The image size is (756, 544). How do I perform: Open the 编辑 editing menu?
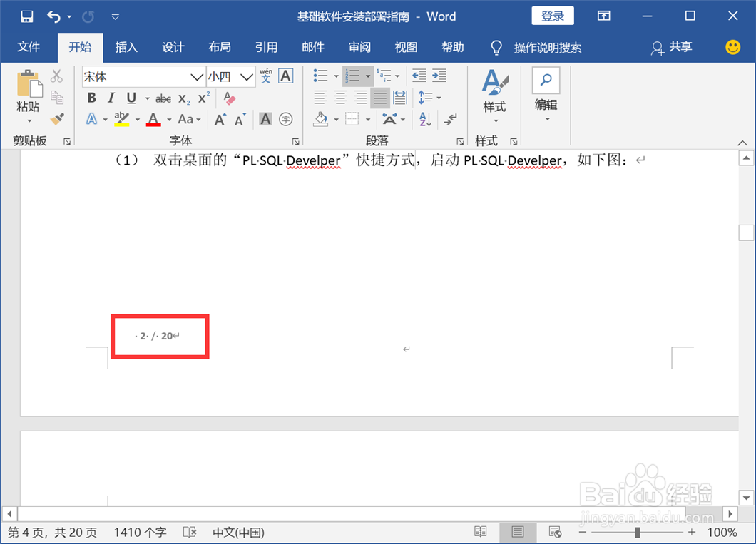546,96
